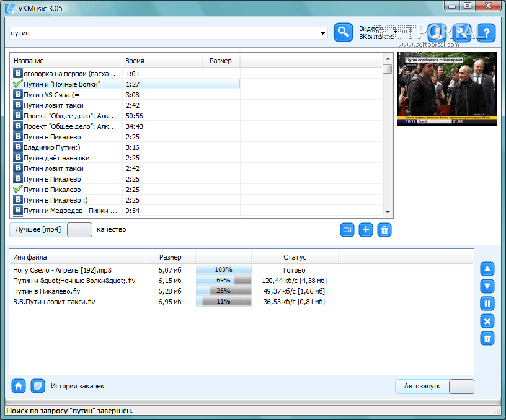506x420 pixels.
Task: Click the results scrollbar up arrow
Action: point(388,59)
